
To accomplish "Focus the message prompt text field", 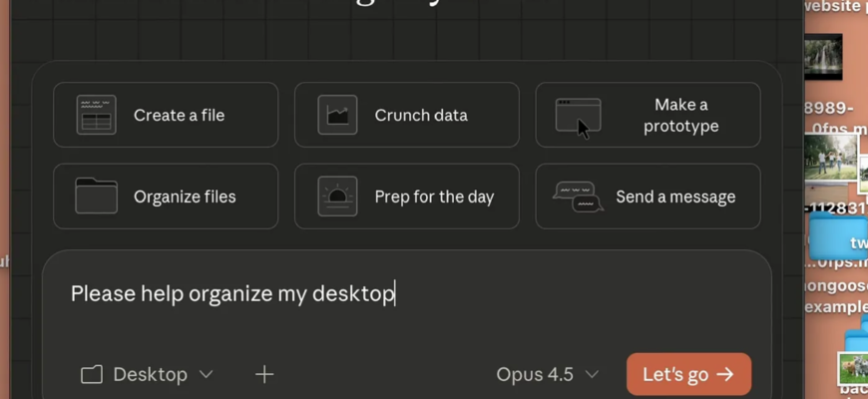I will (399, 293).
